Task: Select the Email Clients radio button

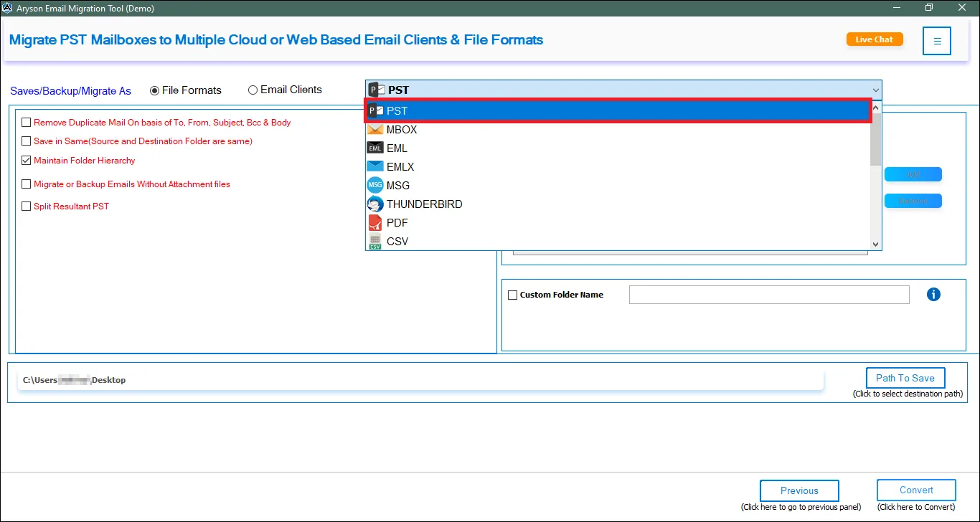Action: [x=253, y=90]
